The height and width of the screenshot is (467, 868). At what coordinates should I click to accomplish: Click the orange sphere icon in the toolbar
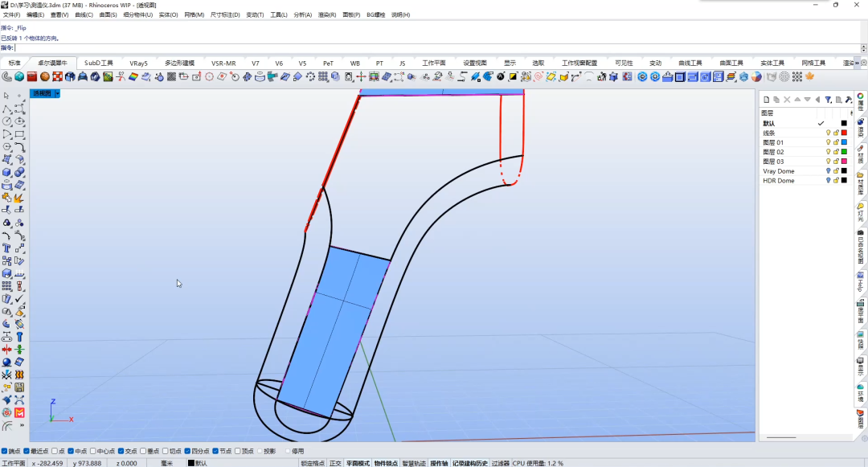45,77
